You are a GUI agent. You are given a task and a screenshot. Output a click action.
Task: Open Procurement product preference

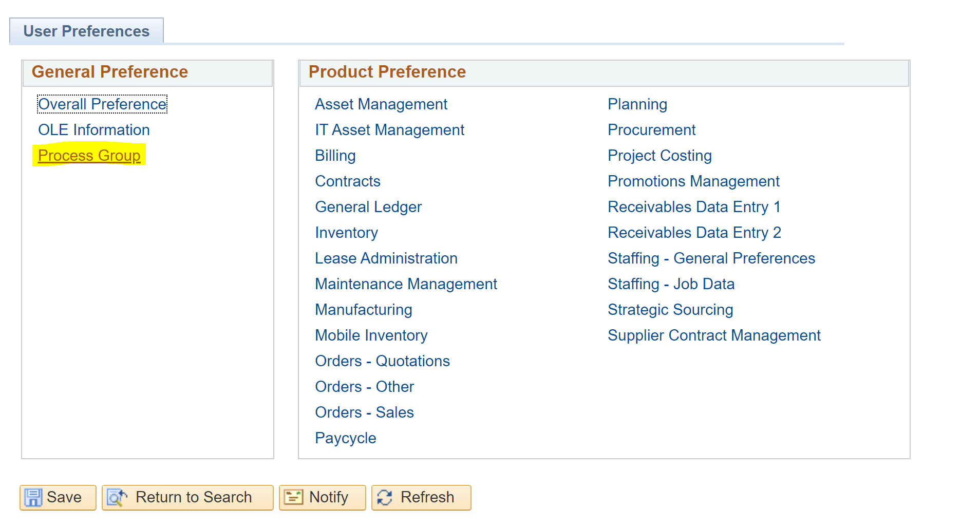coord(652,130)
